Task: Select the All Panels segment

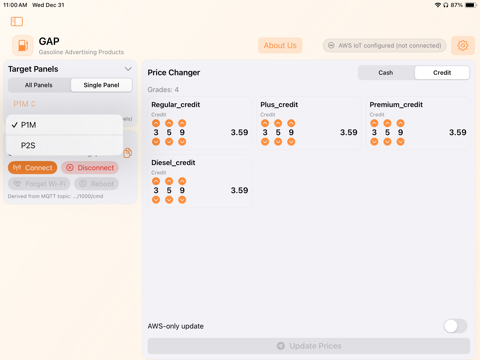Action: (x=39, y=85)
